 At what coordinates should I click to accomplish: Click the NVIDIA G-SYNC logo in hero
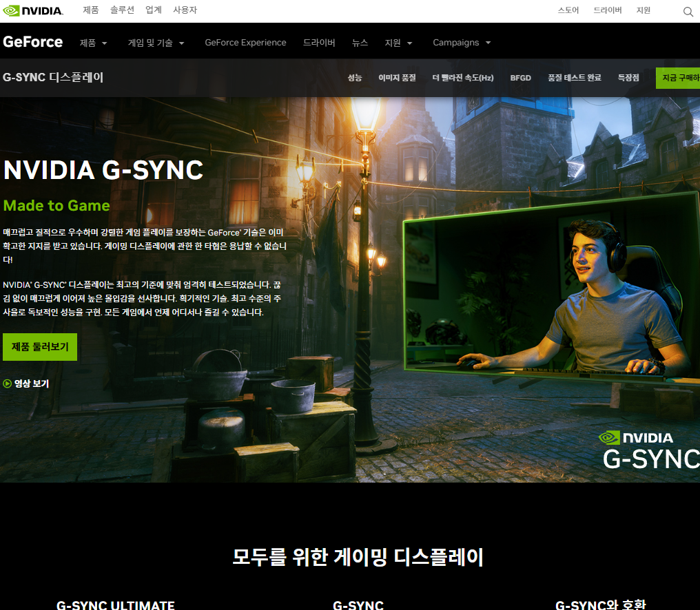tap(648, 450)
